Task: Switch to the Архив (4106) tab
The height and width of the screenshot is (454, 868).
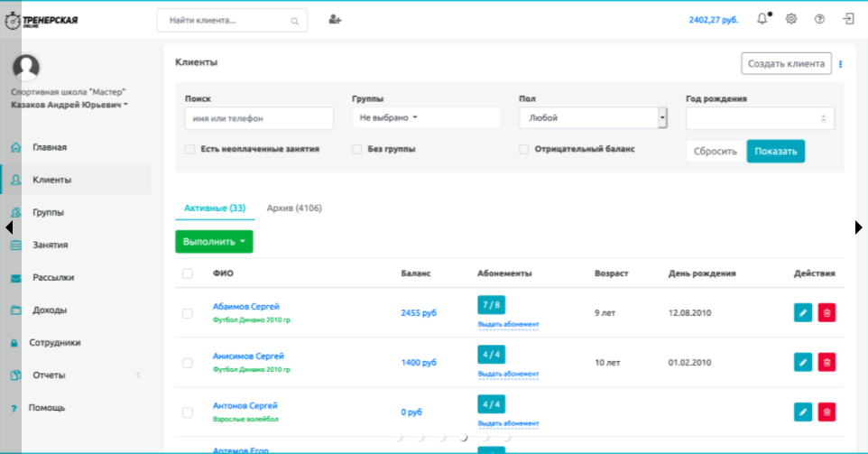Action: (294, 208)
